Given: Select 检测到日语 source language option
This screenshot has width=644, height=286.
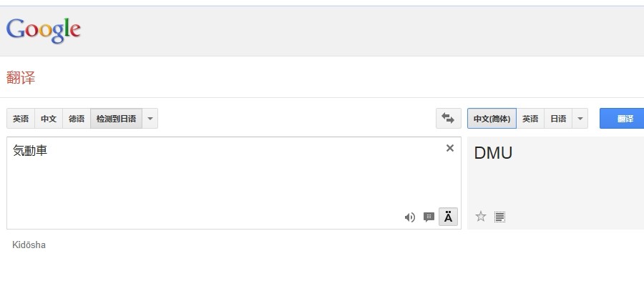Looking at the screenshot, I should pos(116,119).
